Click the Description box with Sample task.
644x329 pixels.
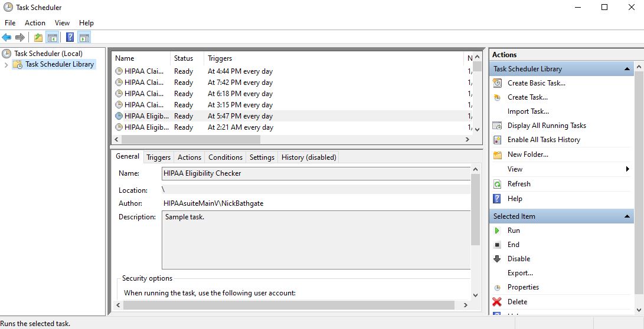pyautogui.click(x=316, y=240)
